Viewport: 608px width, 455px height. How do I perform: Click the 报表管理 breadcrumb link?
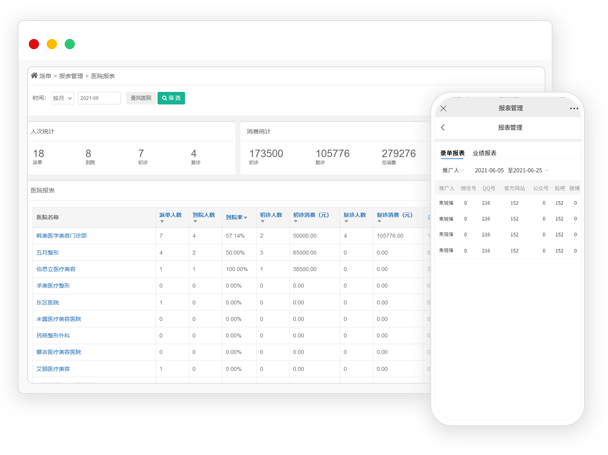(71, 76)
